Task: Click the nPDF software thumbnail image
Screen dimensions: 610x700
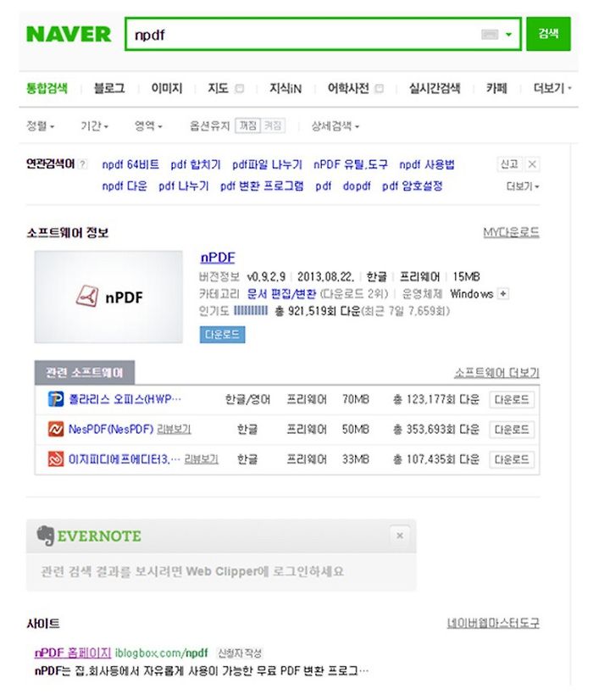Action: pyautogui.click(x=108, y=297)
